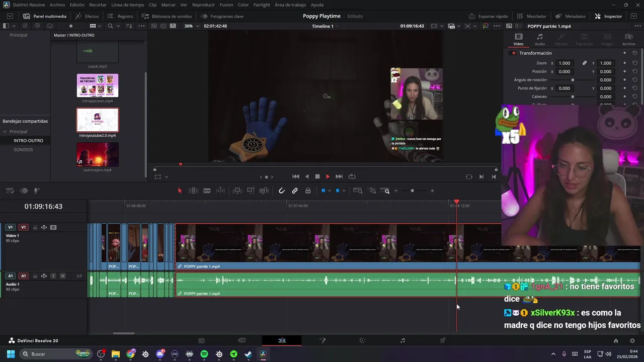This screenshot has width=644, height=362.
Task: Select the SONIDOS bin
Action: [x=23, y=149]
